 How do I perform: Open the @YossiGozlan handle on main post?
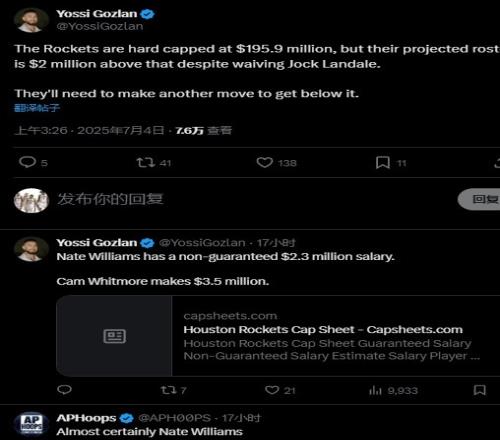[100, 26]
